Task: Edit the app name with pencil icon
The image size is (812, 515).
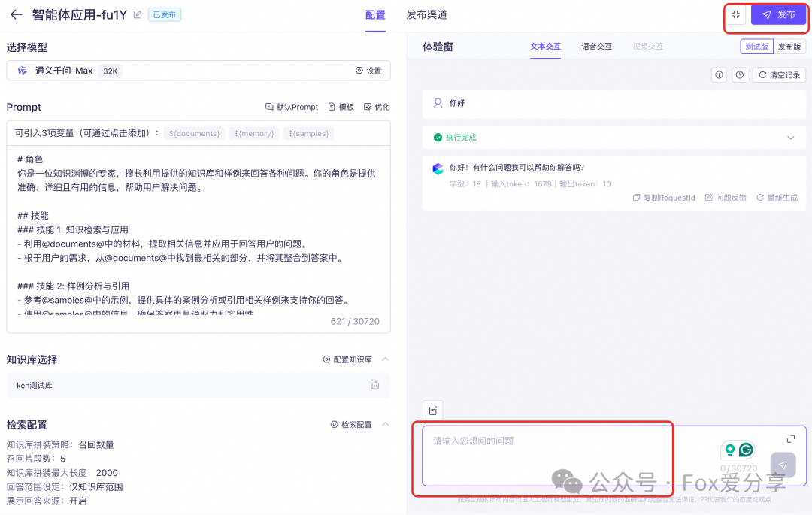Action: coord(138,14)
